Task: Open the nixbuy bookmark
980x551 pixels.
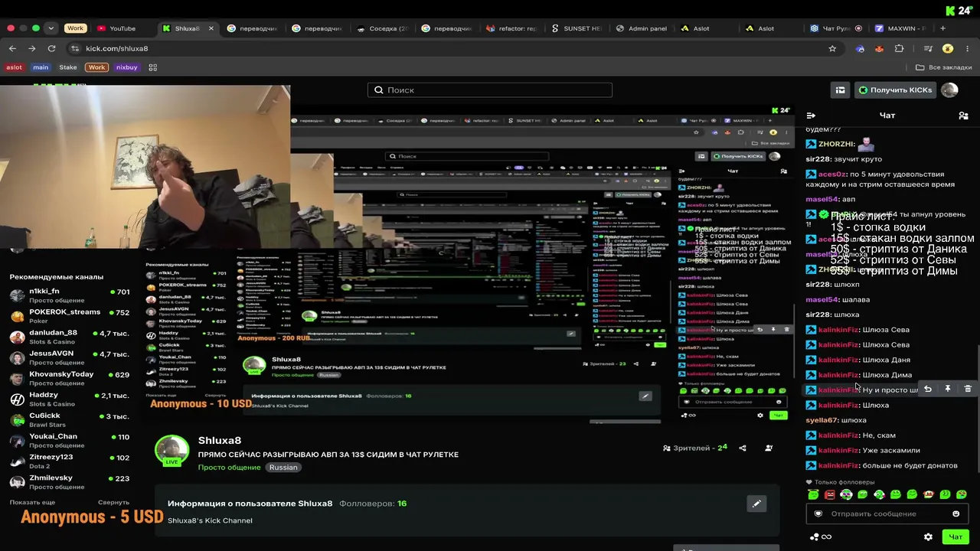Action: (x=127, y=67)
